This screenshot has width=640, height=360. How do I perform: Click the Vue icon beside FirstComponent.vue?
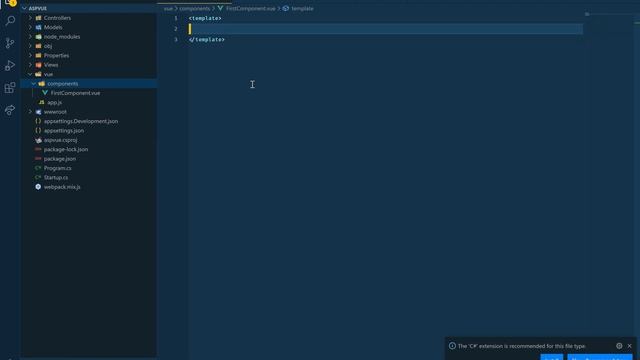pyautogui.click(x=45, y=93)
